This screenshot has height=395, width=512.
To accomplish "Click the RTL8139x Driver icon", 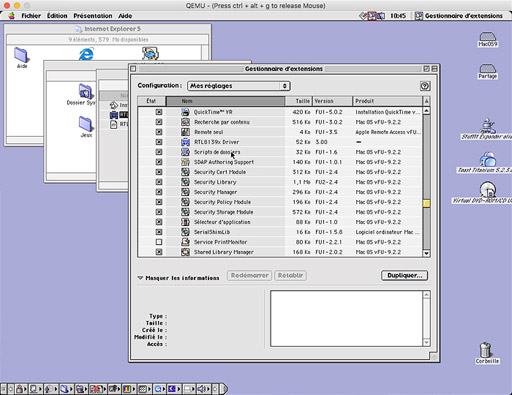I will point(185,142).
